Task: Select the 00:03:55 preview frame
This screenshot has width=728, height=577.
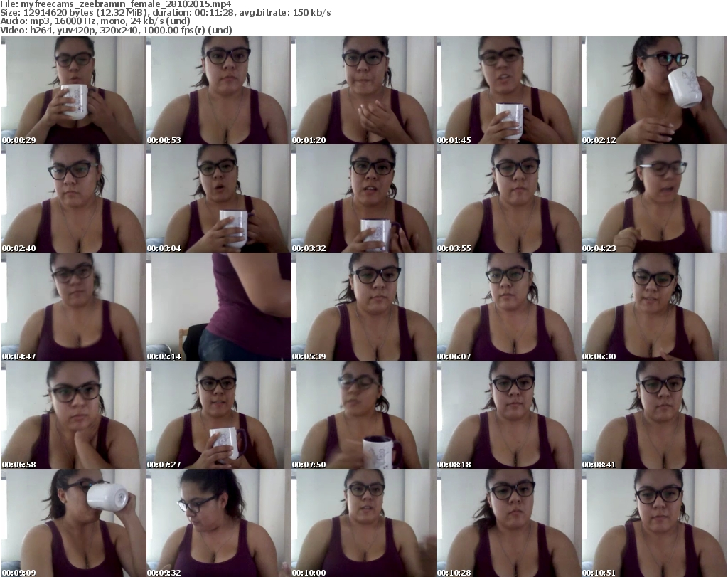Action: click(509, 198)
